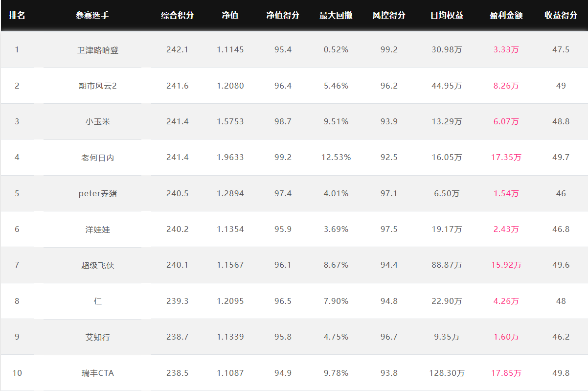Click the 排名 column header
This screenshot has height=391, width=588.
coord(17,16)
